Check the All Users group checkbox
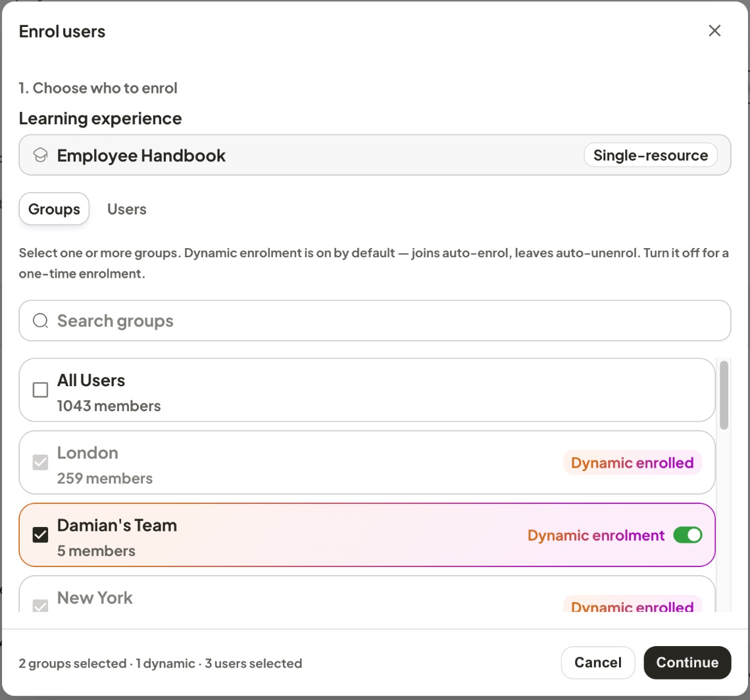Viewport: 750px width, 700px height. coord(40,390)
